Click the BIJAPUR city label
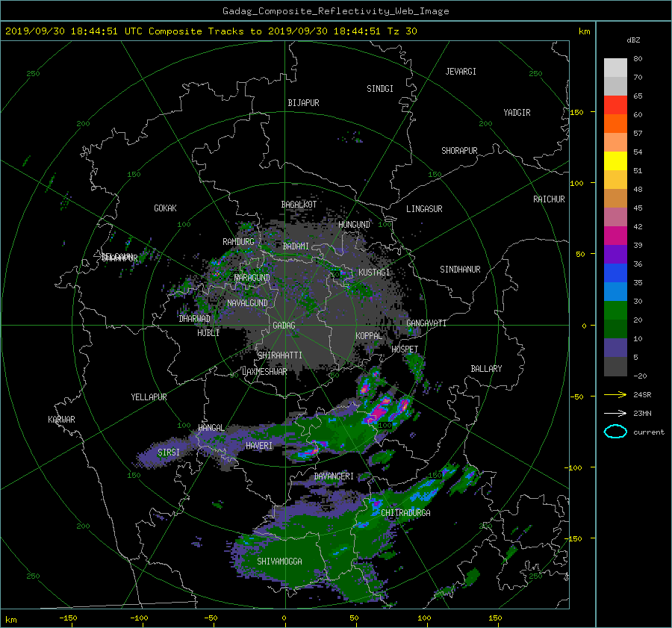672x628 pixels. pos(303,103)
